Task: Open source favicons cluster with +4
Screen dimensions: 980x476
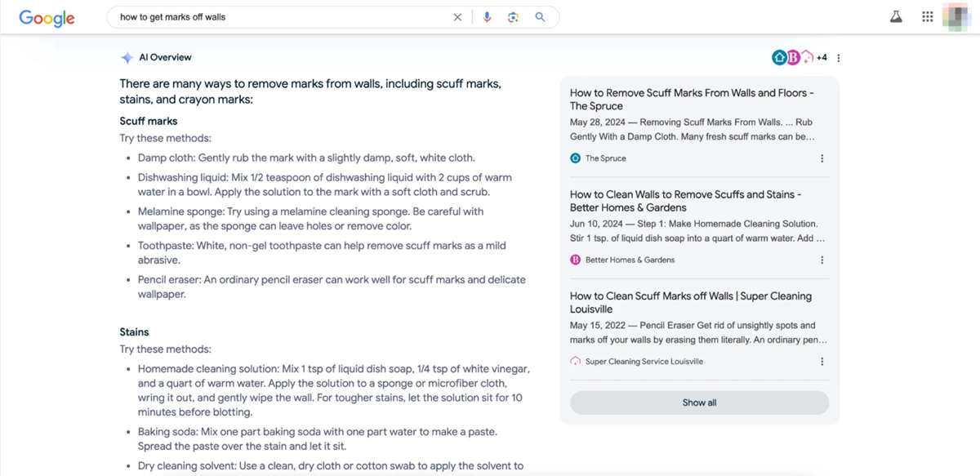Action: [x=800, y=57]
